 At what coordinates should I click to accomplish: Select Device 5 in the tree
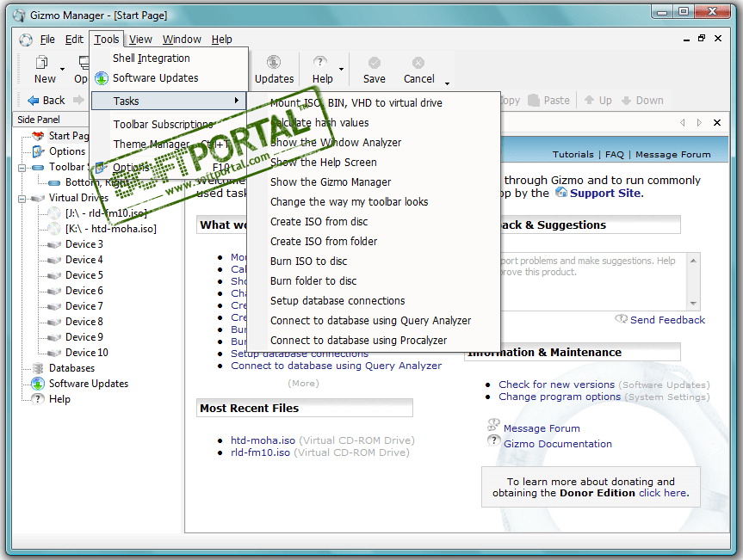(84, 275)
